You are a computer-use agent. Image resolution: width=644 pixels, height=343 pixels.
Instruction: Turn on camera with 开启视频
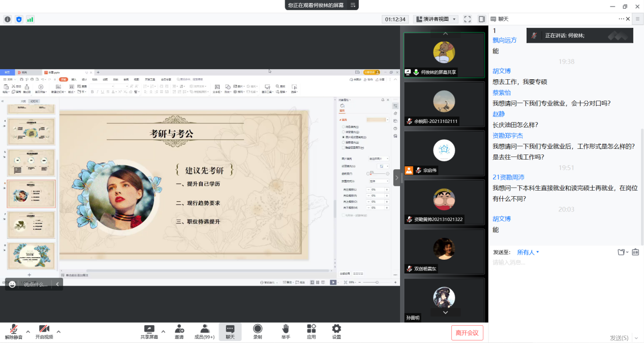[x=44, y=329]
